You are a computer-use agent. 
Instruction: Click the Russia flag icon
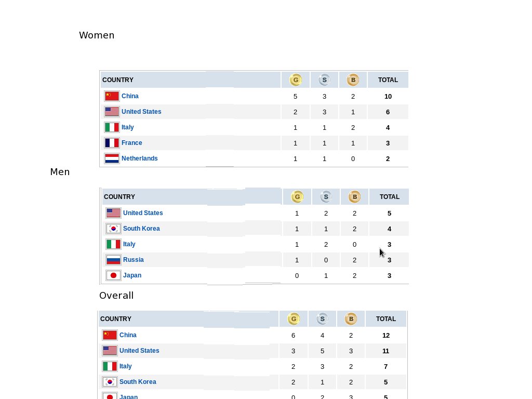point(113,260)
